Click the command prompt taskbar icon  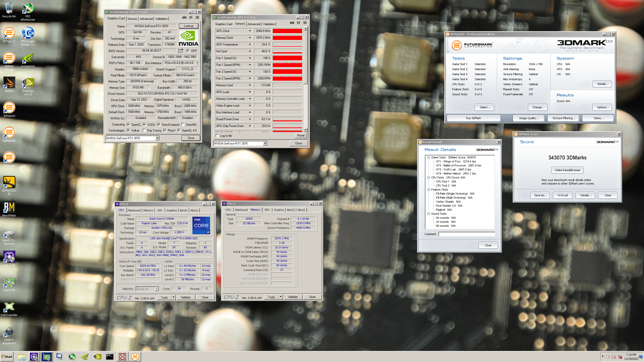pos(110,356)
